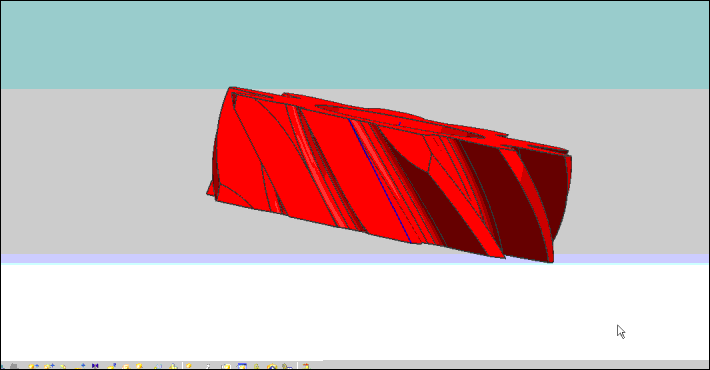Click the red and yellow icon after last separator
The width and height of the screenshot is (710, 370).
tap(306, 366)
